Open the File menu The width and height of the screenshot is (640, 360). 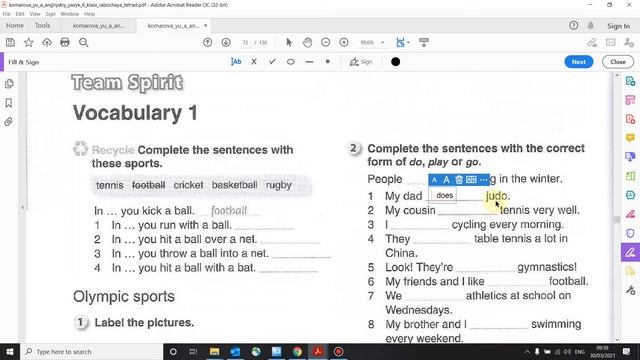(7, 14)
